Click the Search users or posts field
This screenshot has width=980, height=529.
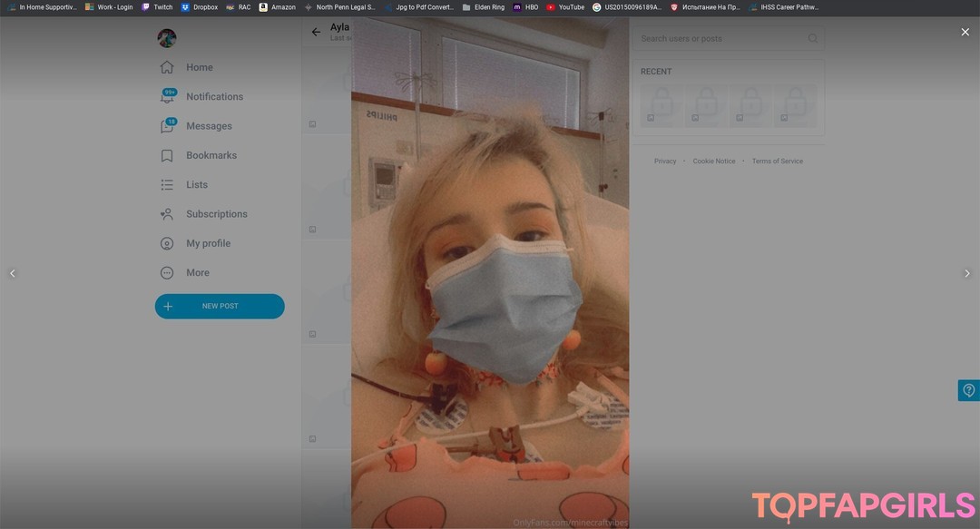pyautogui.click(x=728, y=38)
